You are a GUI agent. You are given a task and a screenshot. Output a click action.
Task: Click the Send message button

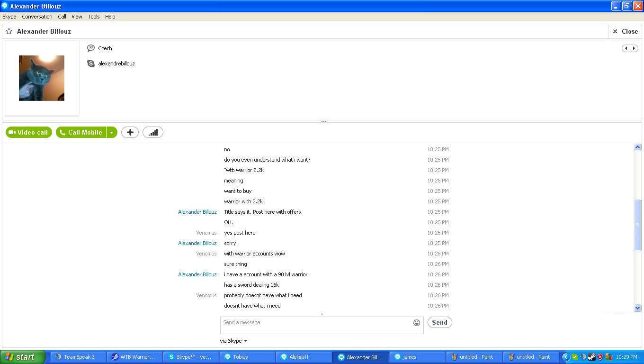439,322
